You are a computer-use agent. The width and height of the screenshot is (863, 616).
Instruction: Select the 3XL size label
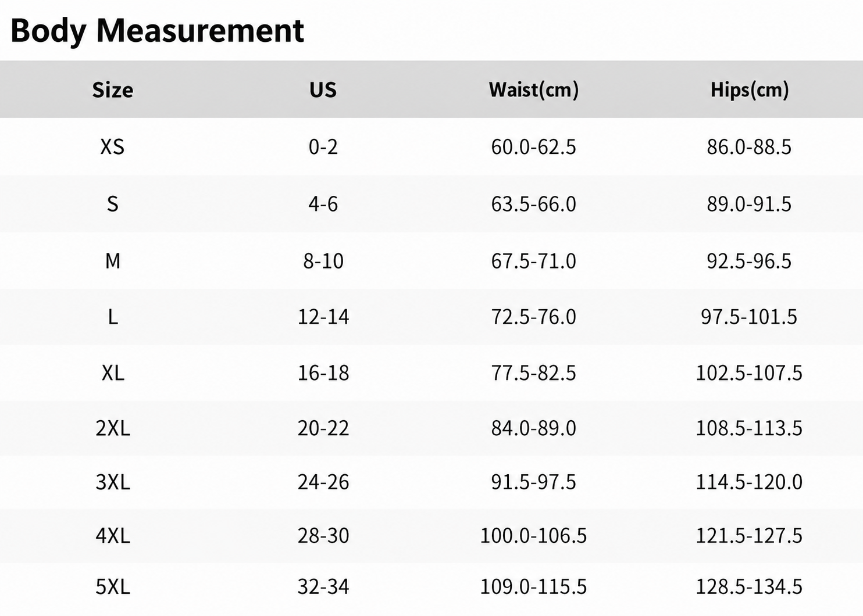(113, 482)
